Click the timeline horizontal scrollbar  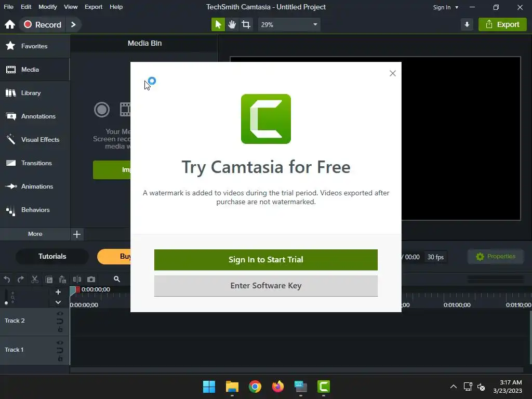click(296, 370)
